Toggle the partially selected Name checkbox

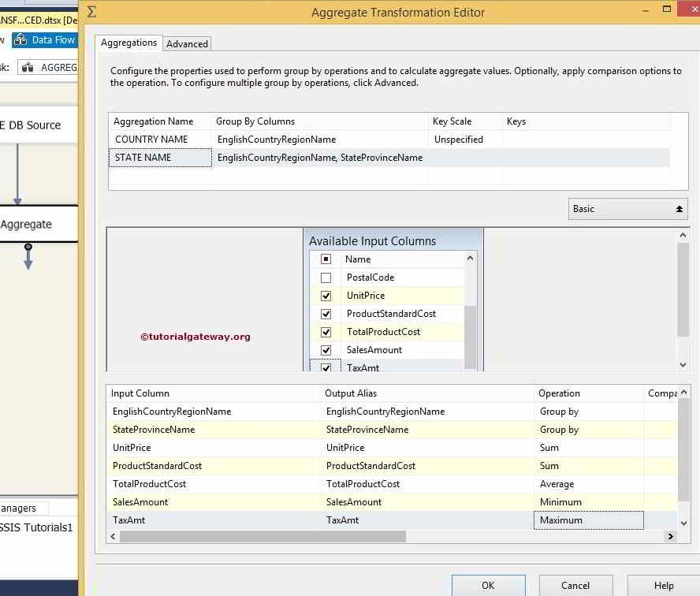[x=326, y=259]
